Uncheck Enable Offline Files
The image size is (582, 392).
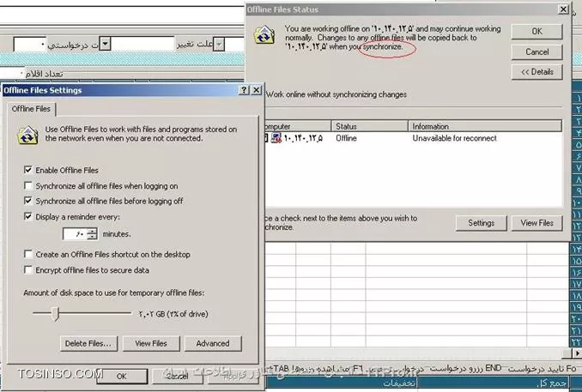27,170
